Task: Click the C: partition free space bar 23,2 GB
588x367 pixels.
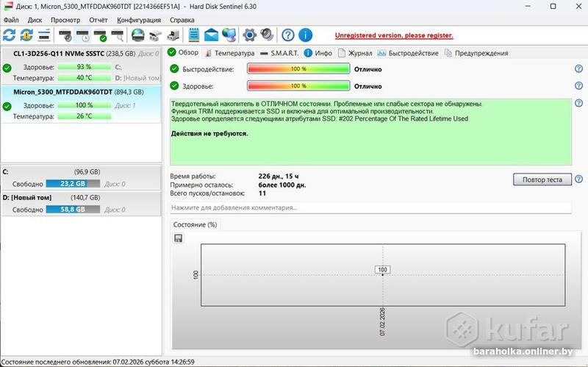Action: coord(73,184)
